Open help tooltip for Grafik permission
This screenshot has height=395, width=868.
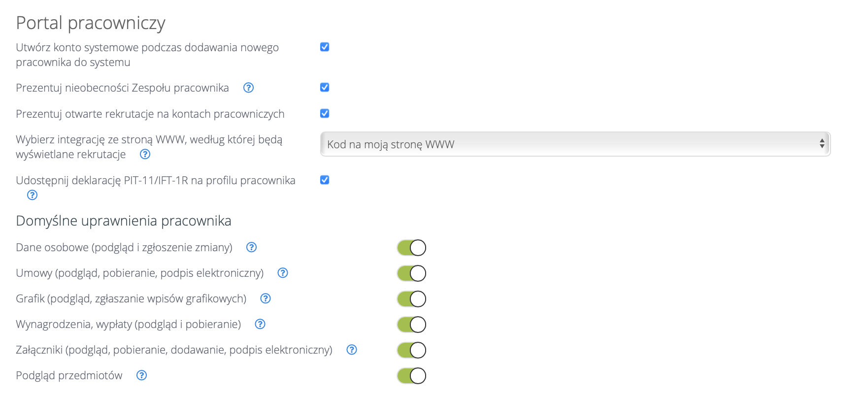(266, 298)
